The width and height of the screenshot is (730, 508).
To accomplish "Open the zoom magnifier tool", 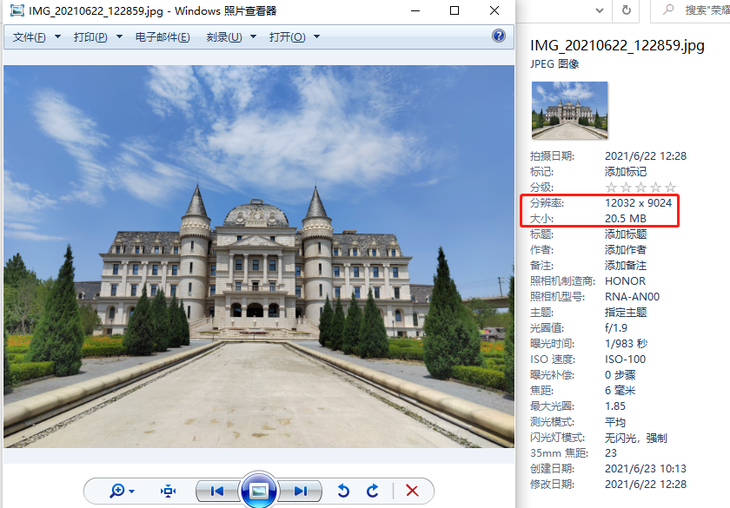I will point(118,490).
